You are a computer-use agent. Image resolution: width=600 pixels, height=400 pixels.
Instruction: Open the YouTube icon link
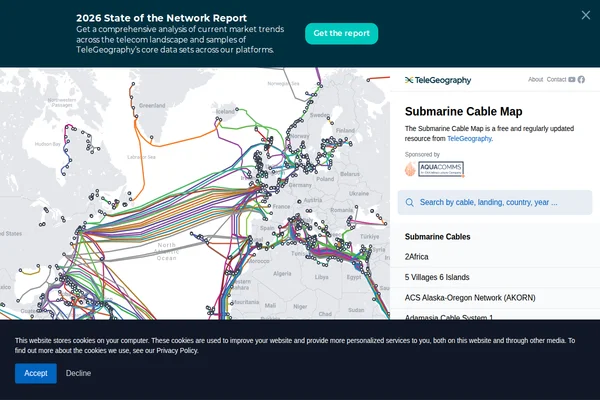pyautogui.click(x=572, y=80)
